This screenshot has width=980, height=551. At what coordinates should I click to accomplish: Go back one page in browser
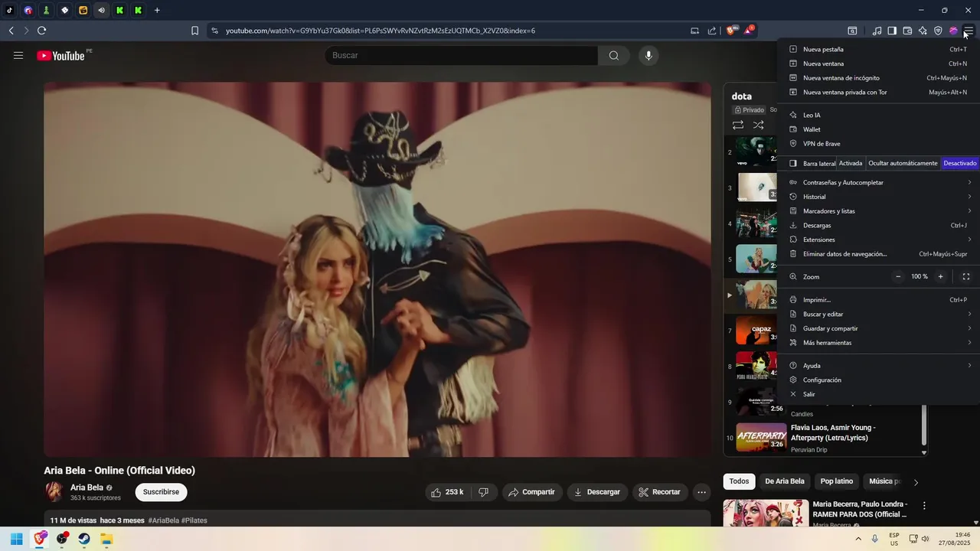11,31
